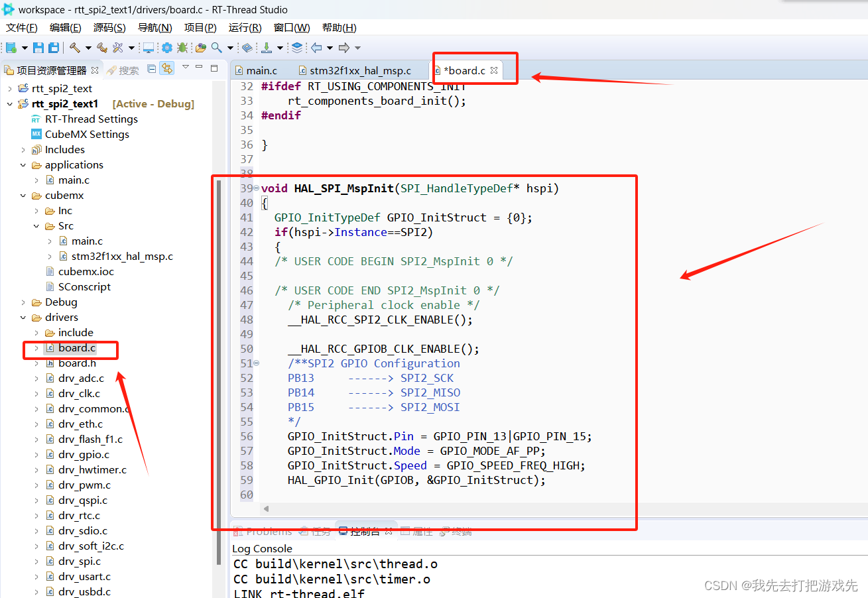The width and height of the screenshot is (868, 598).
Task: Click editor horizontal scrollbar left arrow
Action: click(x=266, y=509)
